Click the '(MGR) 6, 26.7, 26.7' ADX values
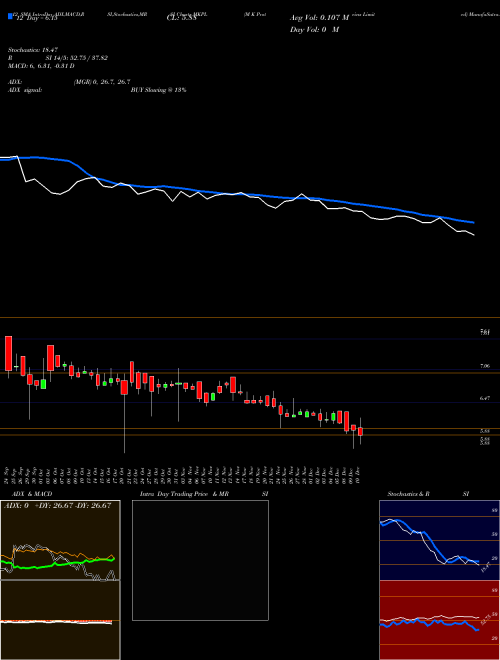Image resolution: width=500 pixels, height=660 pixels. coord(102,82)
